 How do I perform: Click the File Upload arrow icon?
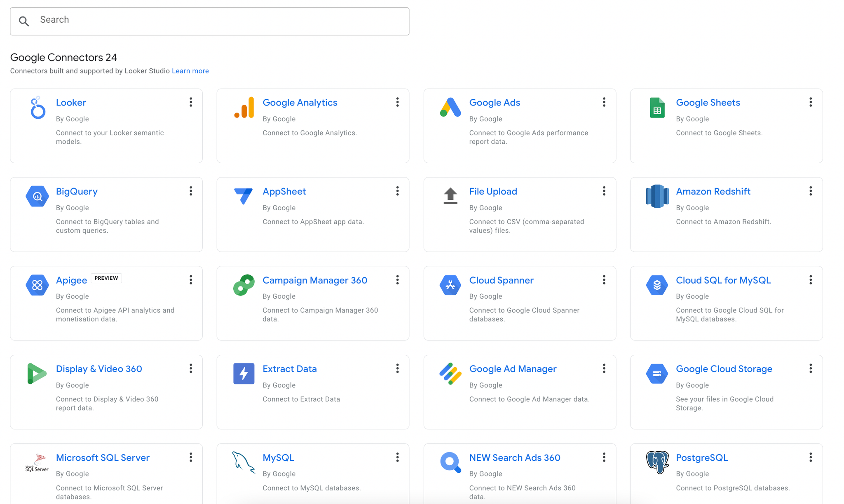[450, 196]
